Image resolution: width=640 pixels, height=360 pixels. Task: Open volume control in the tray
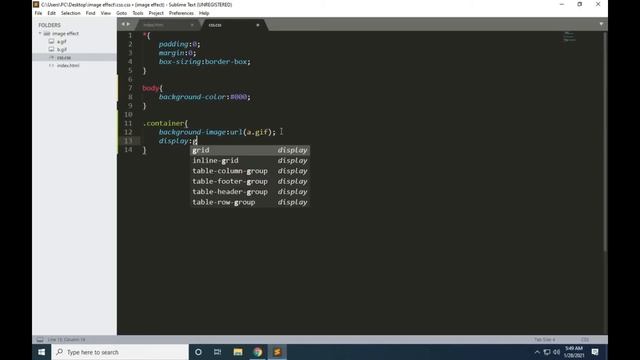click(556, 352)
